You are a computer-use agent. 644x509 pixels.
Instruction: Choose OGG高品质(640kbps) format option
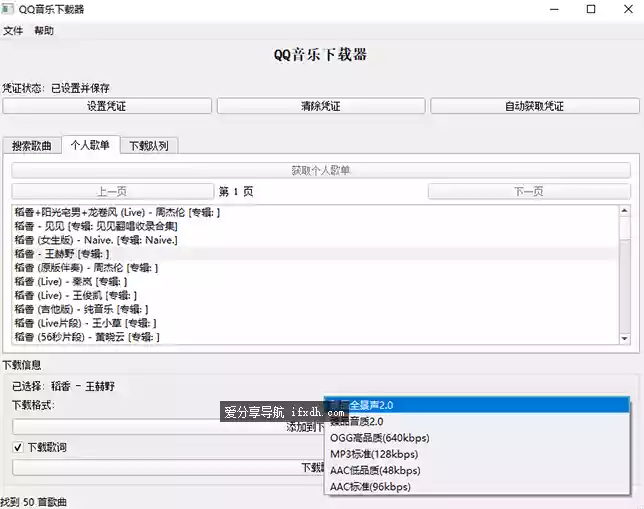click(477, 438)
